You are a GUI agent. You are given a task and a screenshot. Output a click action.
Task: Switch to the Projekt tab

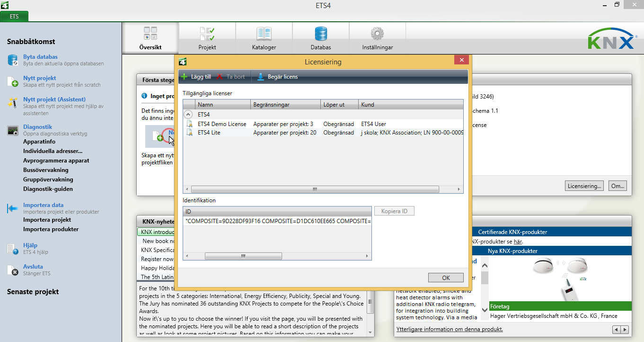click(x=207, y=38)
